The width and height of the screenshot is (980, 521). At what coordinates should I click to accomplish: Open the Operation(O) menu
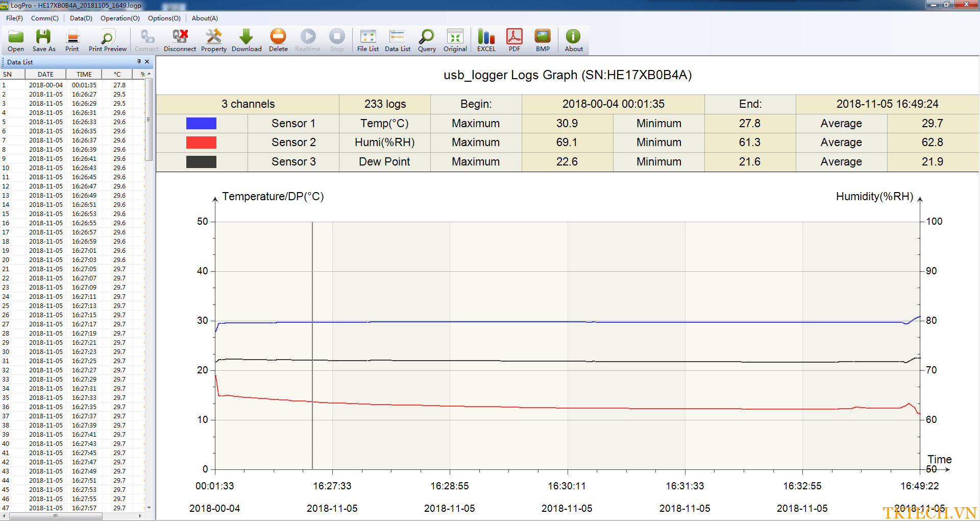click(120, 18)
